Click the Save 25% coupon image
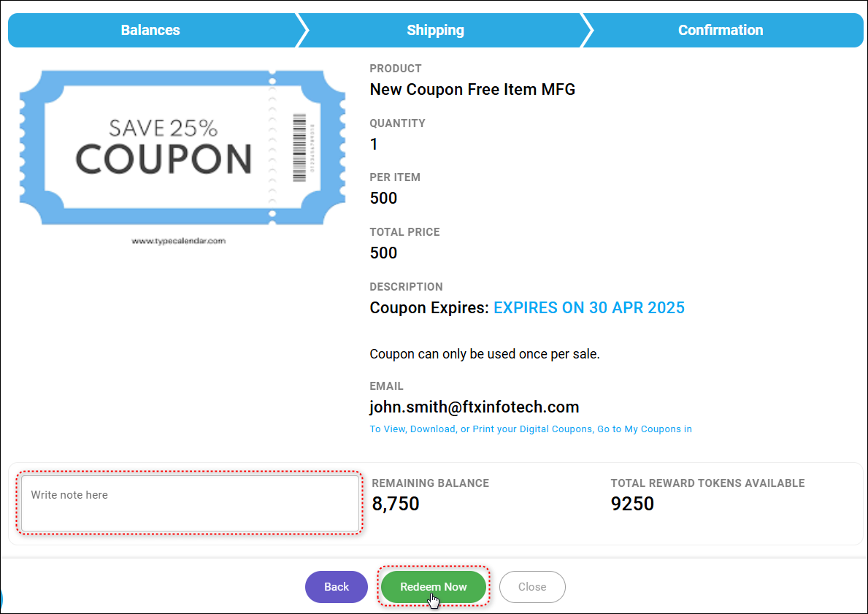 click(164, 147)
